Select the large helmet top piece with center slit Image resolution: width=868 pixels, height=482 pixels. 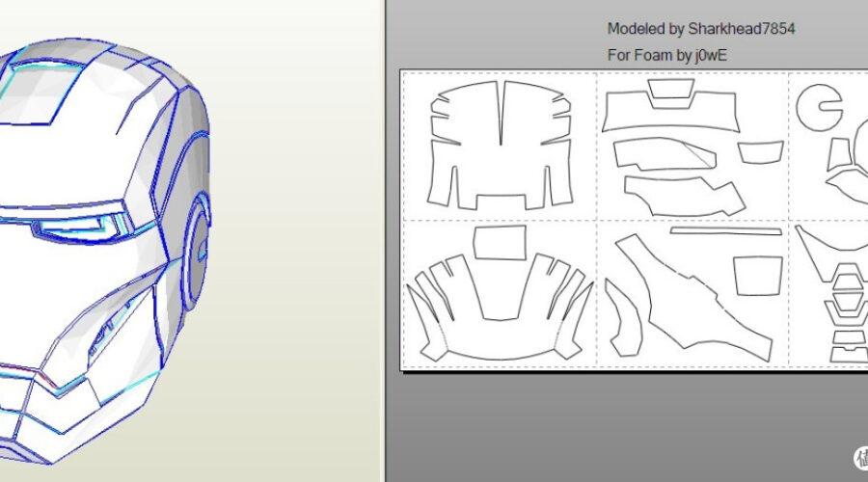point(500,145)
